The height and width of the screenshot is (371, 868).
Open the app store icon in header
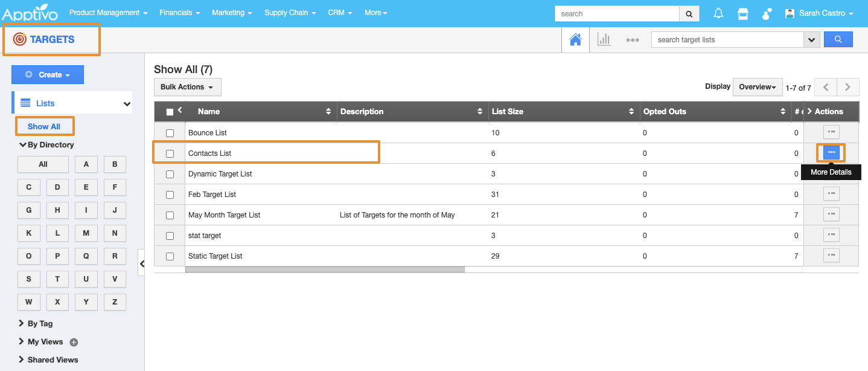tap(743, 13)
